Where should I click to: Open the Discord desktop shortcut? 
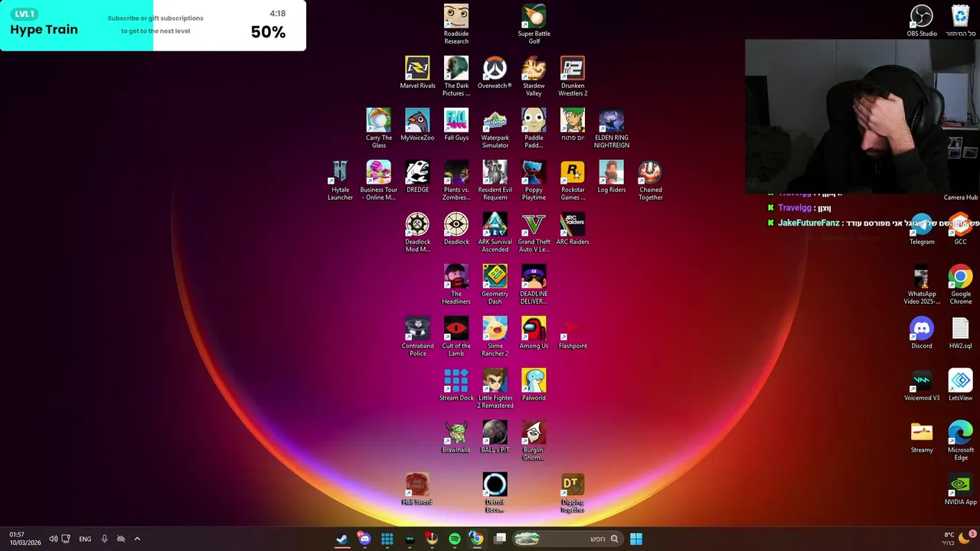pyautogui.click(x=922, y=332)
